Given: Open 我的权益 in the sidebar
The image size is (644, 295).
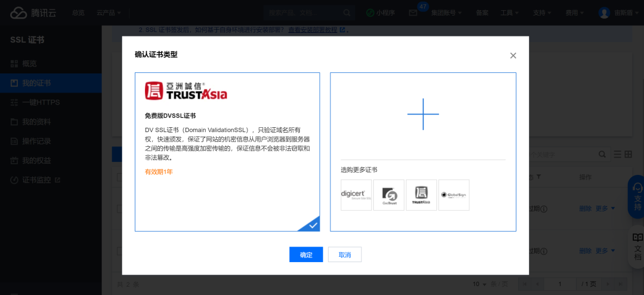Looking at the screenshot, I should coord(51,161).
